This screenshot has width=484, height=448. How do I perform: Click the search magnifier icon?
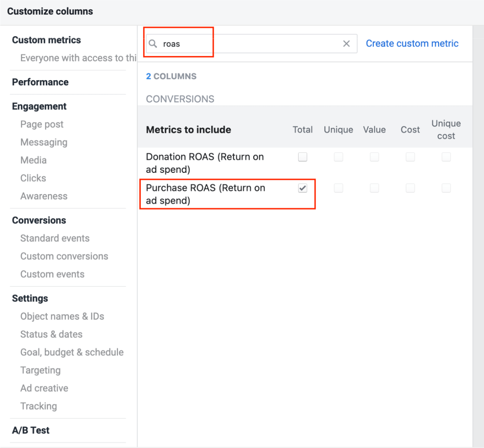tap(153, 44)
